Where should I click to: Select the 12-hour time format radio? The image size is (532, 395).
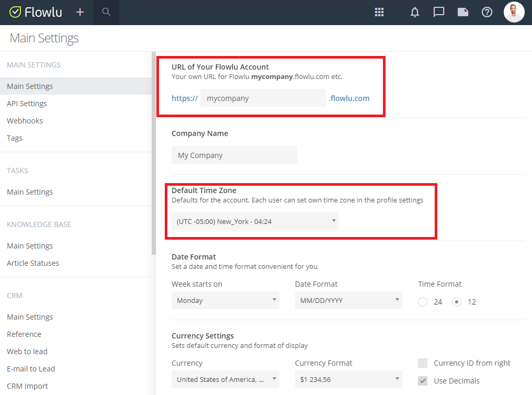pyautogui.click(x=457, y=302)
